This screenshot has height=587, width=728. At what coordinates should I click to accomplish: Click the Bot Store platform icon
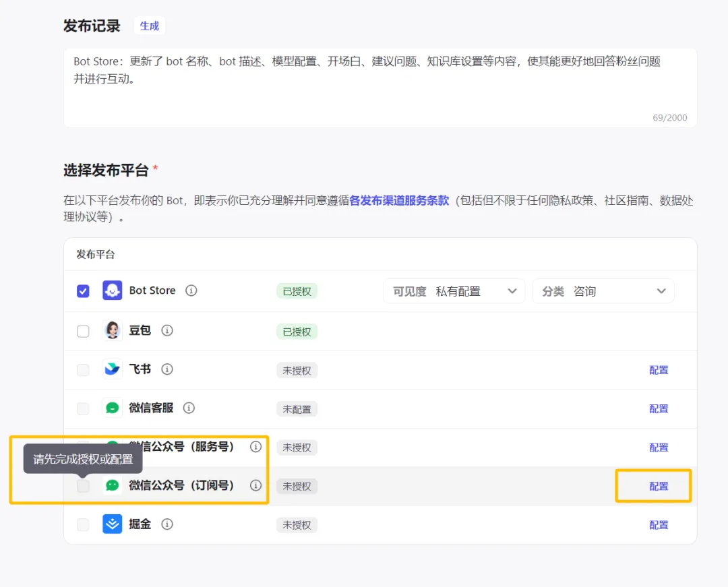point(112,290)
